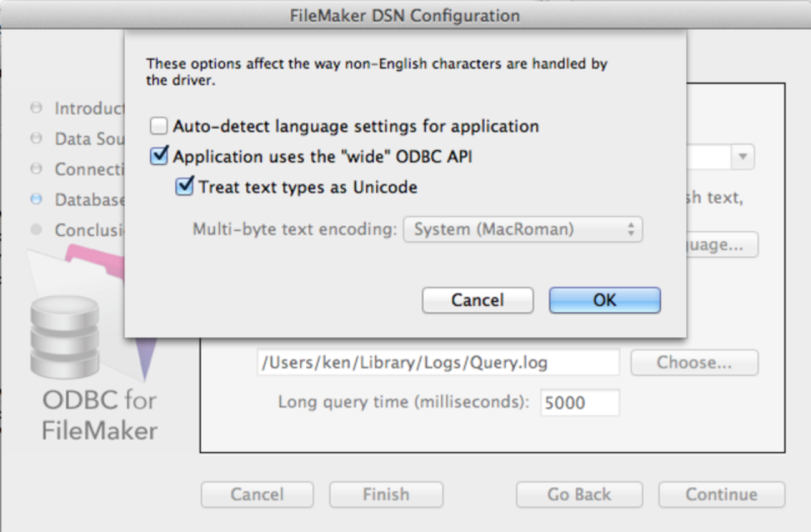Click OK in the language options sheet
The height and width of the screenshot is (532, 811).
click(x=605, y=300)
